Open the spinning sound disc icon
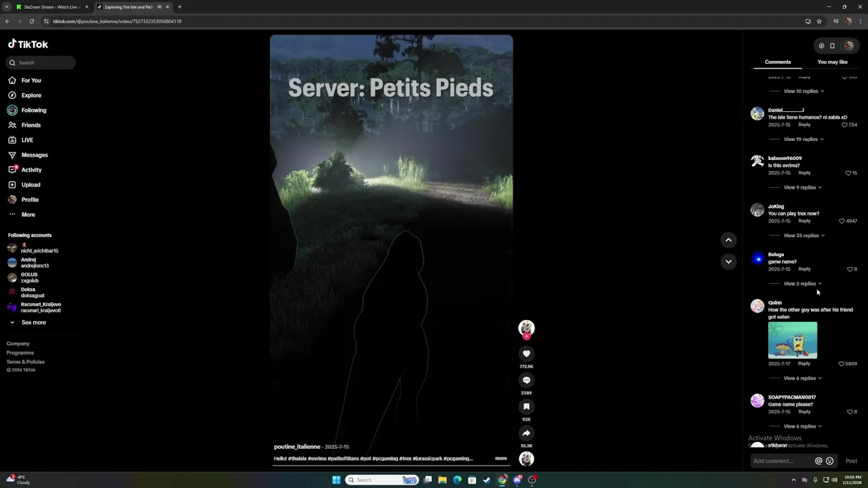 526,459
